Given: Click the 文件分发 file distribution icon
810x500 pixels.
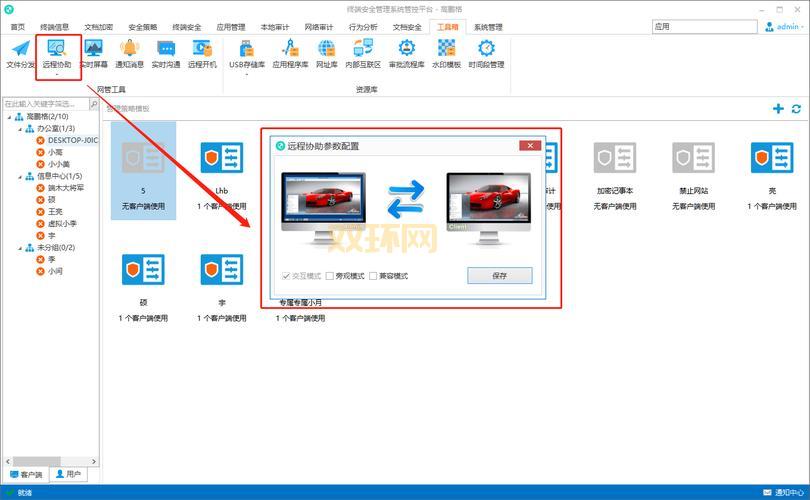Looking at the screenshot, I should (x=20, y=52).
